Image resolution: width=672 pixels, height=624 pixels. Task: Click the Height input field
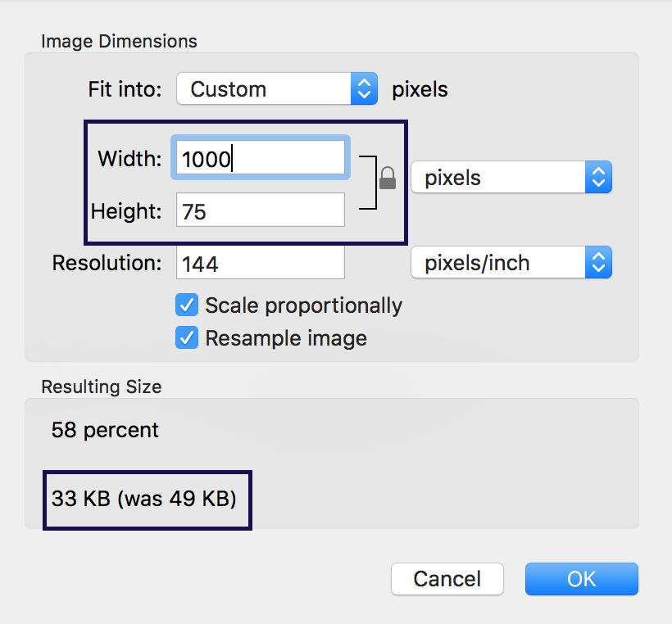(x=261, y=211)
